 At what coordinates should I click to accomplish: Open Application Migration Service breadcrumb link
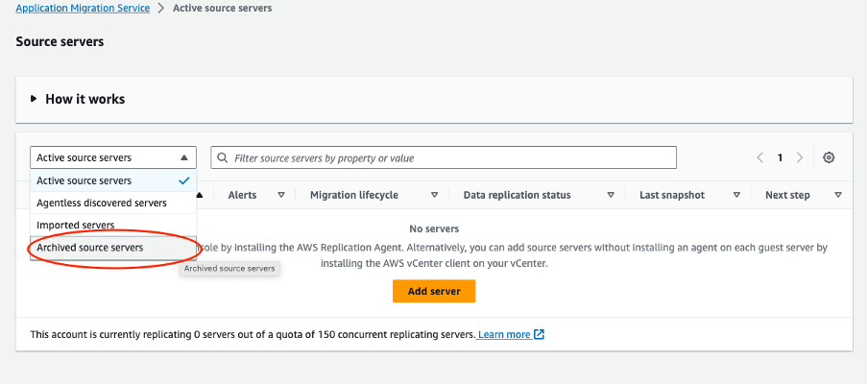point(83,9)
